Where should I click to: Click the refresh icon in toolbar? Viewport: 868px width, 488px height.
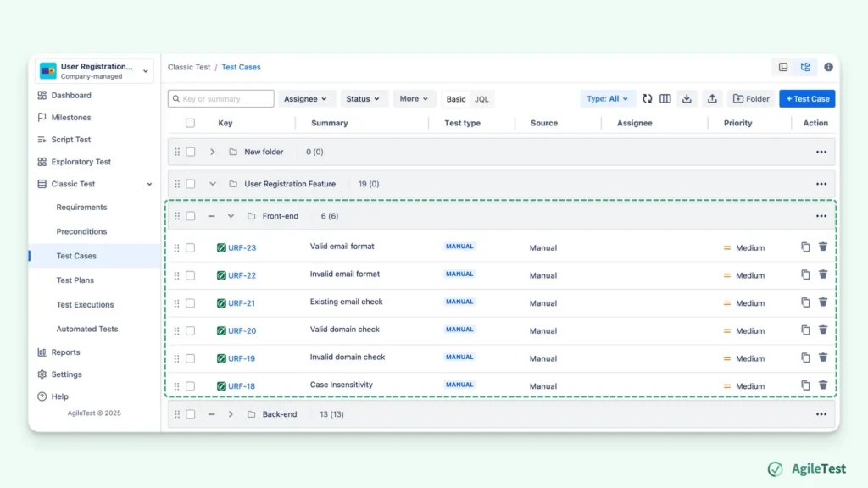[x=647, y=99]
